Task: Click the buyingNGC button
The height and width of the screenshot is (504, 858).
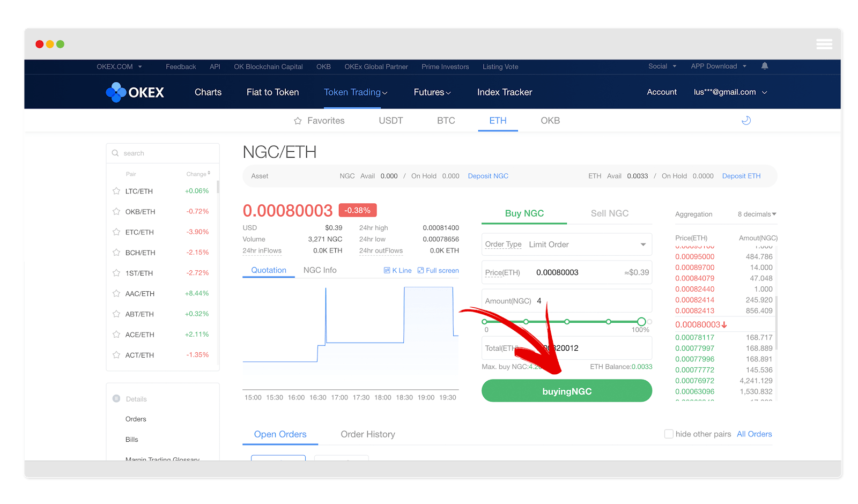Action: tap(567, 391)
